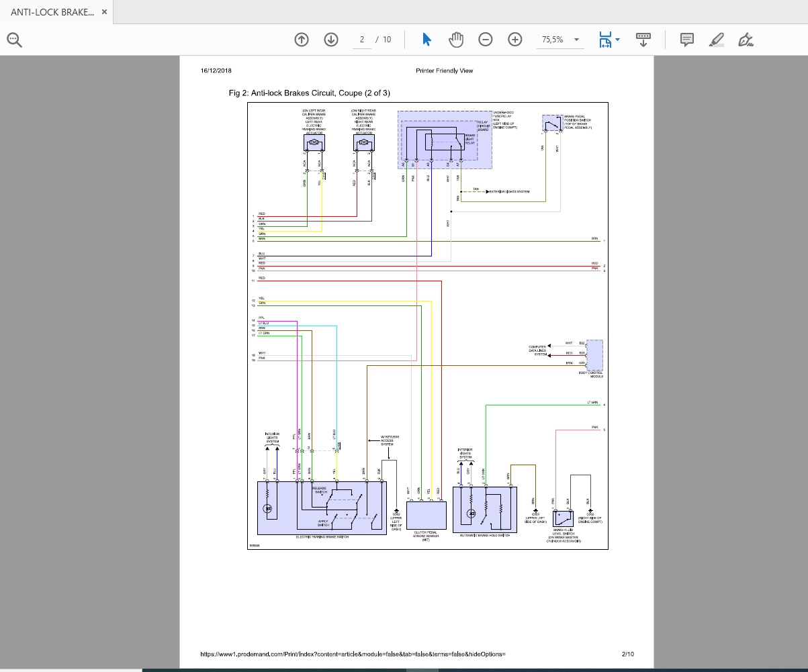
Task: Click the brake fluid level switch symbol
Action: (x=563, y=519)
